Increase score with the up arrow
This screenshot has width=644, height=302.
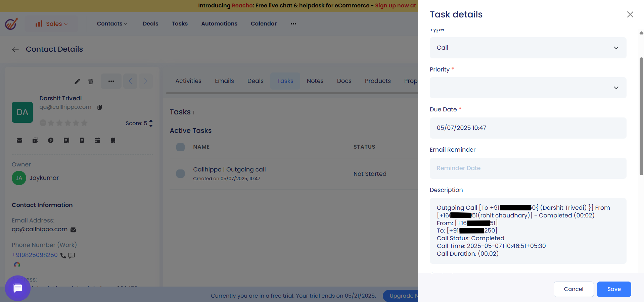point(151,121)
